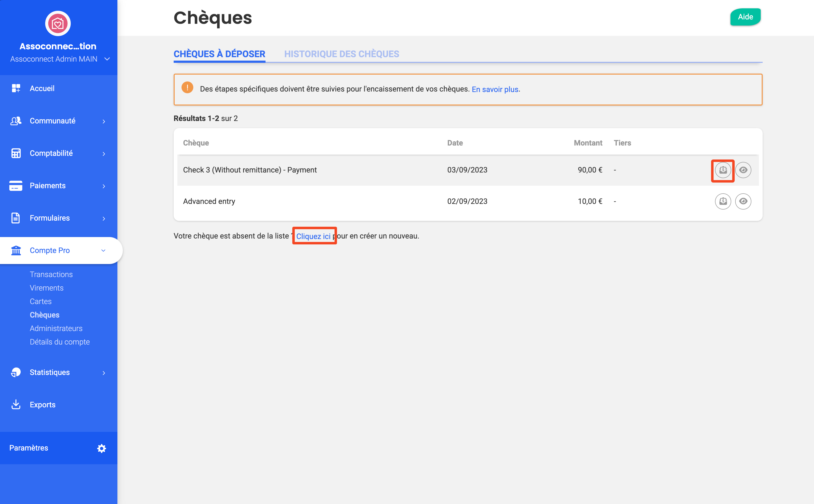Click the Exports download icon

coord(16,404)
